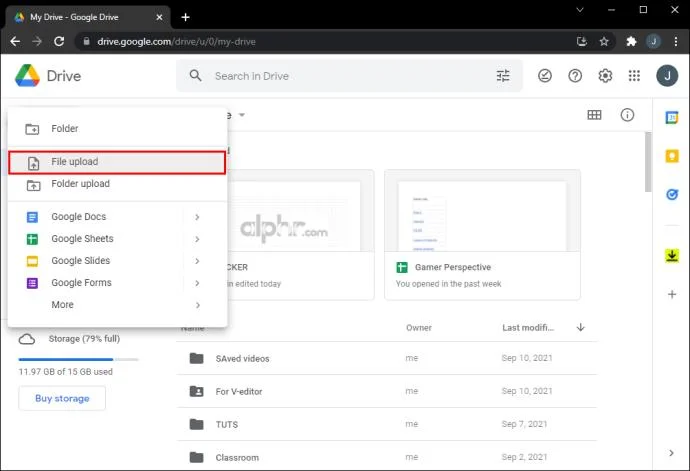Select Google Sheets menu entry
The image size is (690, 471).
pyautogui.click(x=117, y=239)
